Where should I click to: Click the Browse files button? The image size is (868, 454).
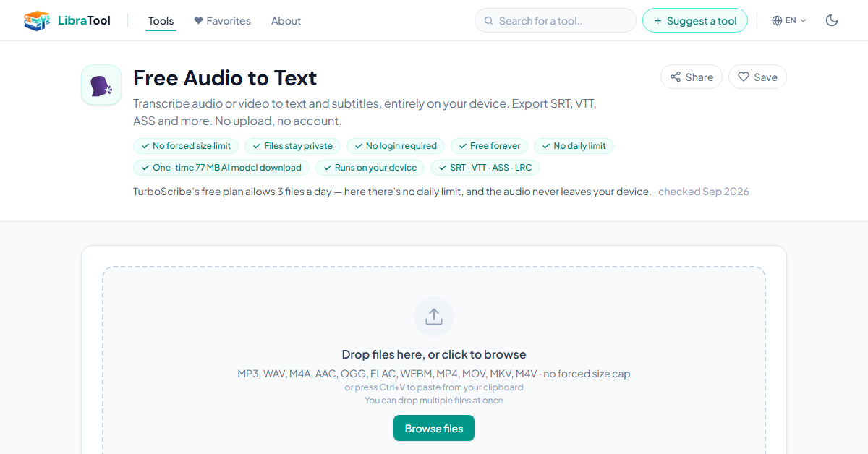[x=434, y=428]
